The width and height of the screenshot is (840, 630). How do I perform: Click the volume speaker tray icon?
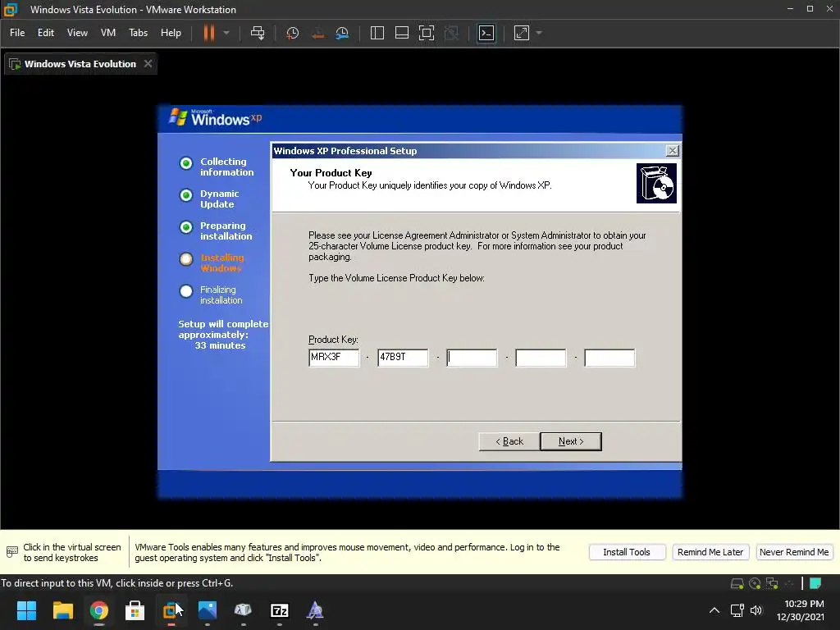tap(756, 610)
